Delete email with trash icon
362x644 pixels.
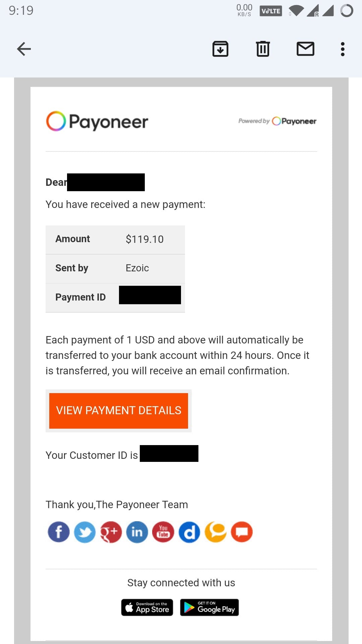[263, 49]
